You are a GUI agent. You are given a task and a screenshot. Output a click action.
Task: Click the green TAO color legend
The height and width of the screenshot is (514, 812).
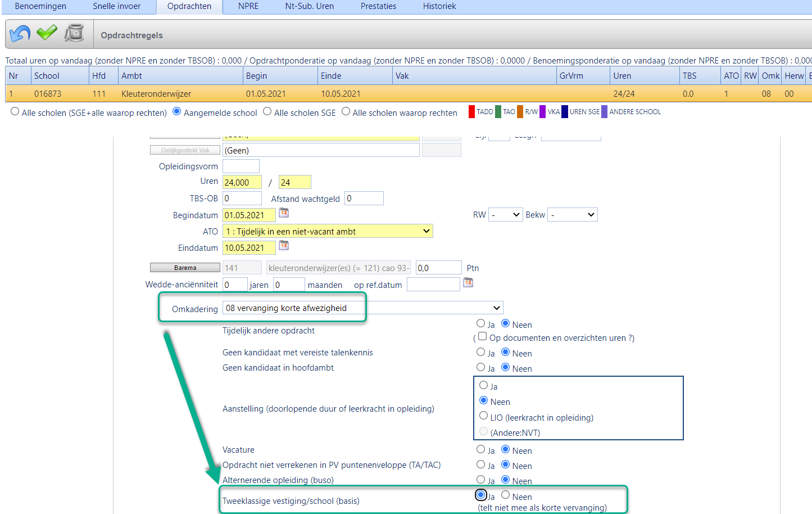pyautogui.click(x=498, y=112)
